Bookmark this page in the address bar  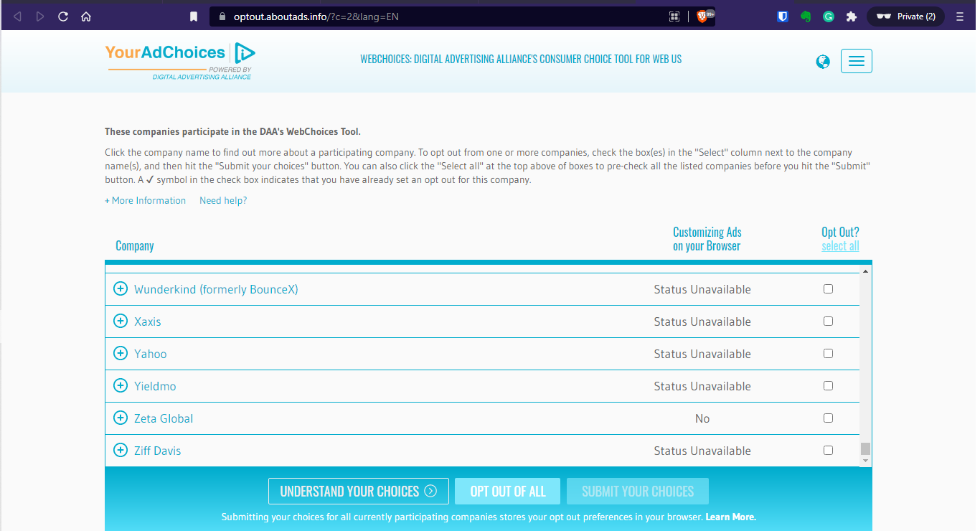193,17
